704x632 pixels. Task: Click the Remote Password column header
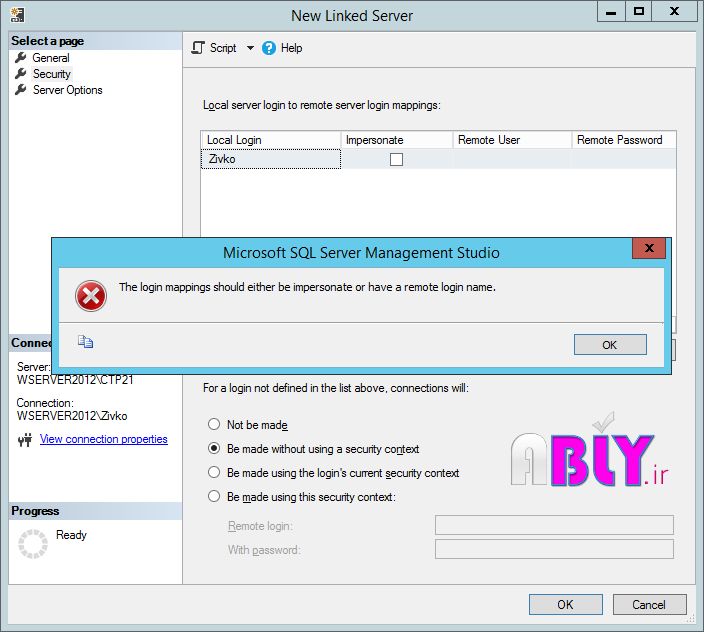click(x=624, y=140)
